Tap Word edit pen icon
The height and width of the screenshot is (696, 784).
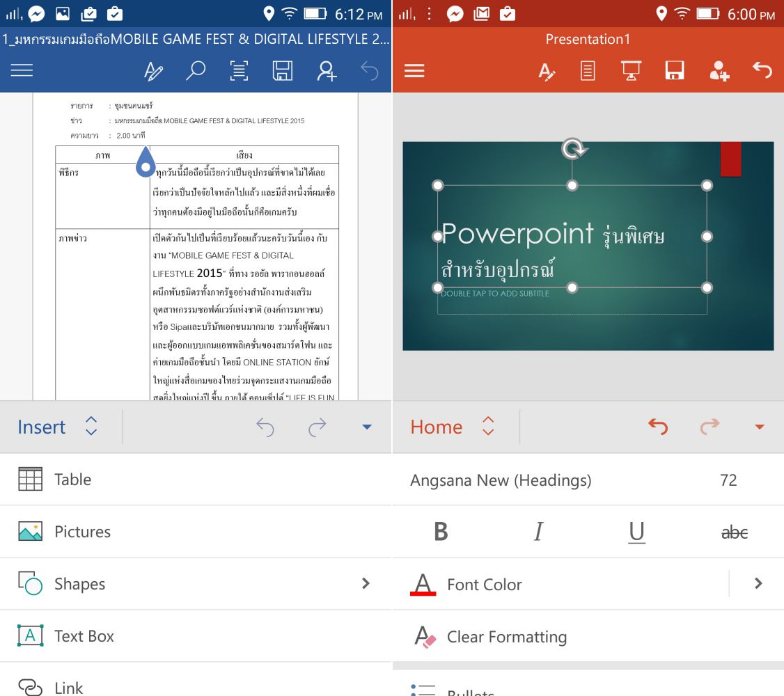point(153,70)
